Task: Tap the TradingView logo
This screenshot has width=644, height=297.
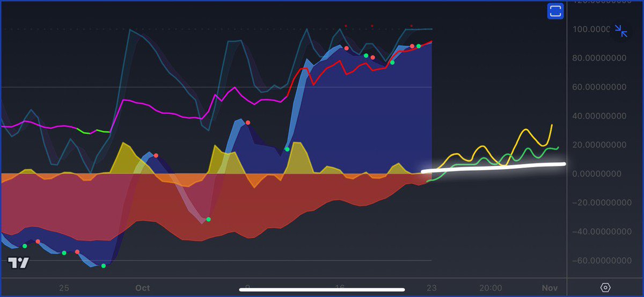Action: [19, 263]
